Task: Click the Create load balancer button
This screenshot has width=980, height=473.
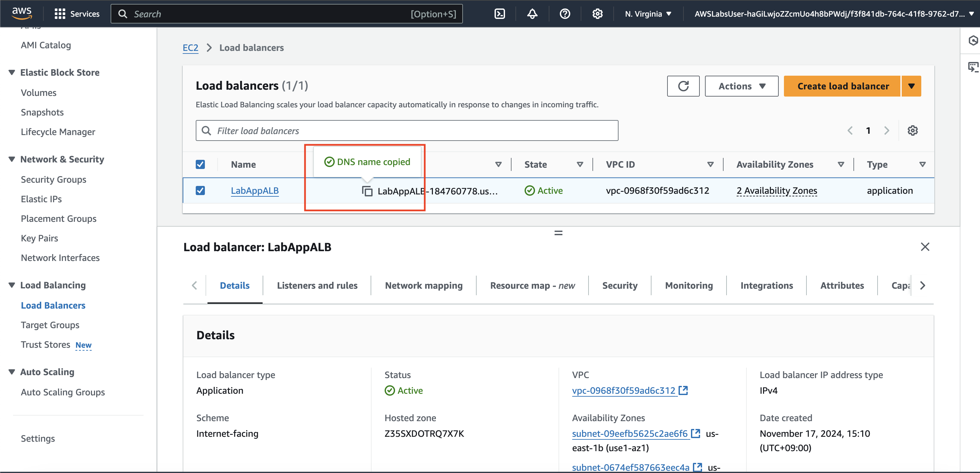Action: 842,86
